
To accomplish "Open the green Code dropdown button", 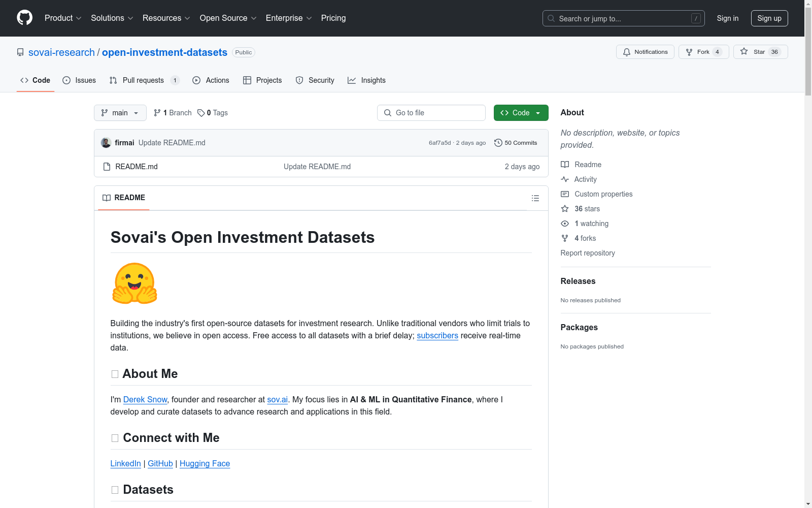I will click(x=521, y=113).
